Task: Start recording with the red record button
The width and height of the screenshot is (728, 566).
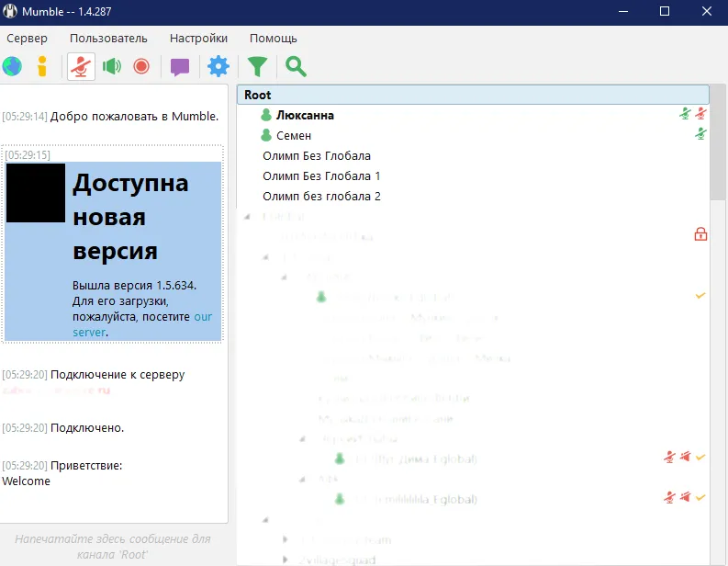Action: pos(141,66)
